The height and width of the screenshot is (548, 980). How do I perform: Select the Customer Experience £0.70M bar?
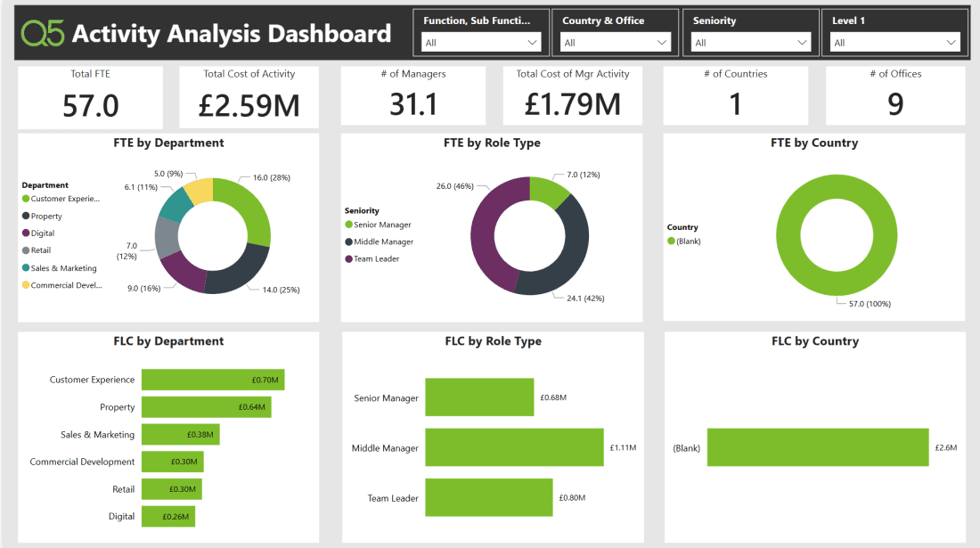212,380
